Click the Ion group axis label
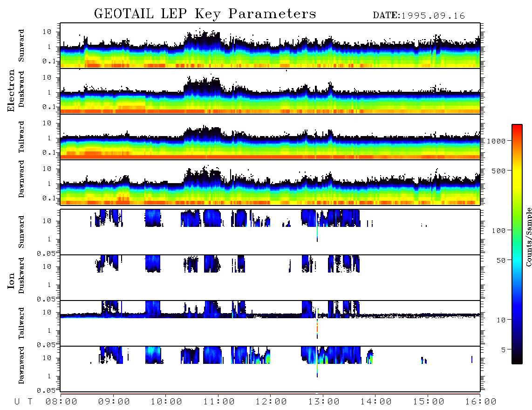This screenshot has width=532, height=410. coord(11,280)
